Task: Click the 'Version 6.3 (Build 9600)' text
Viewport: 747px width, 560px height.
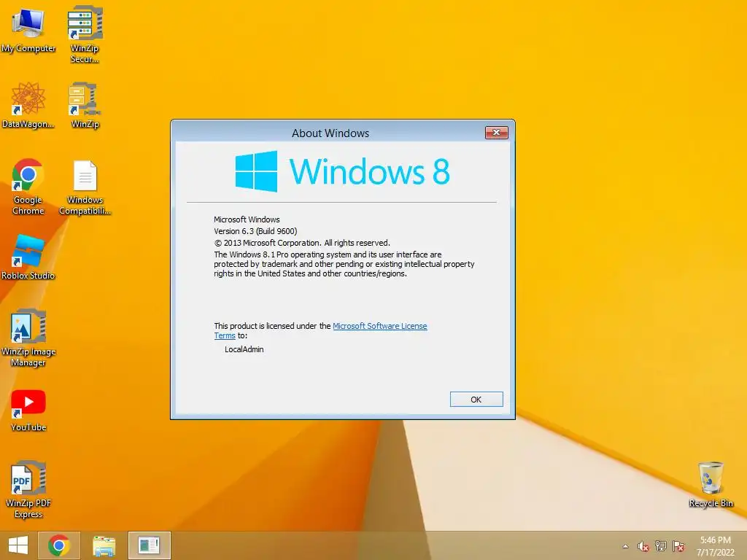Action: point(255,231)
